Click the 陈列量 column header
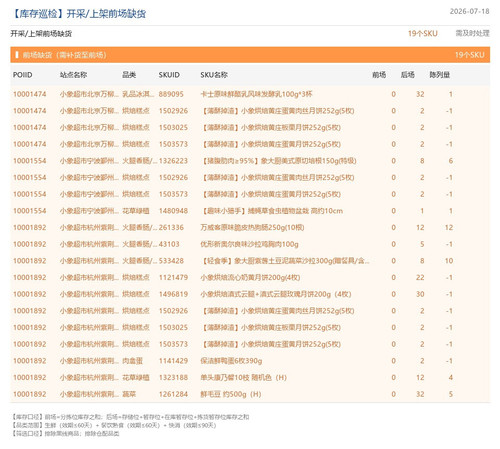Viewport: 500px width, 449px height. 440,75
